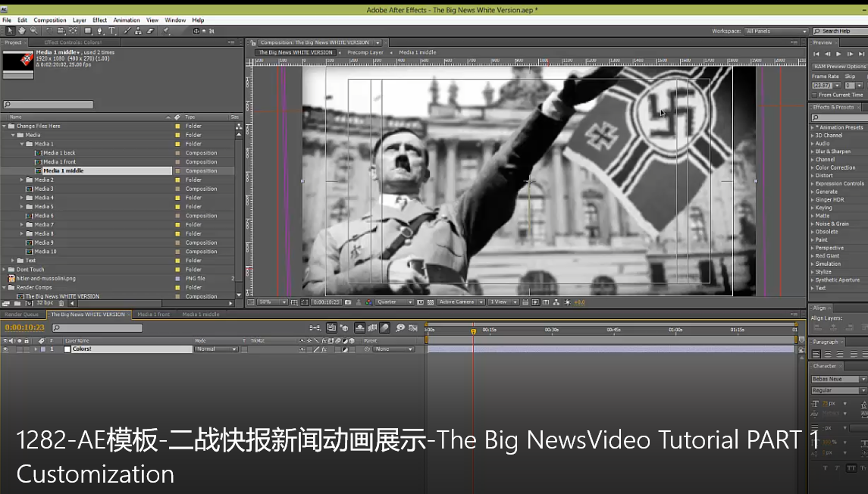Click the Precomp Layer breadcrumb in the viewer
The image size is (868, 494).
point(365,52)
